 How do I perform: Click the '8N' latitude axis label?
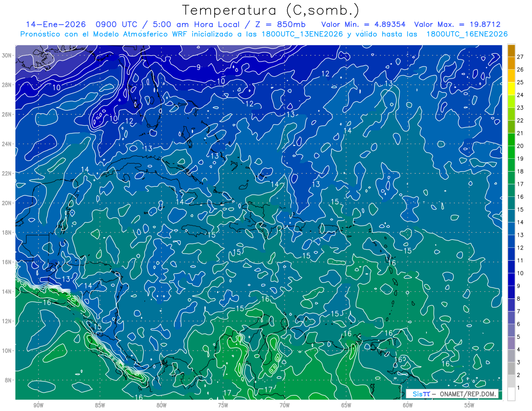point(9,380)
